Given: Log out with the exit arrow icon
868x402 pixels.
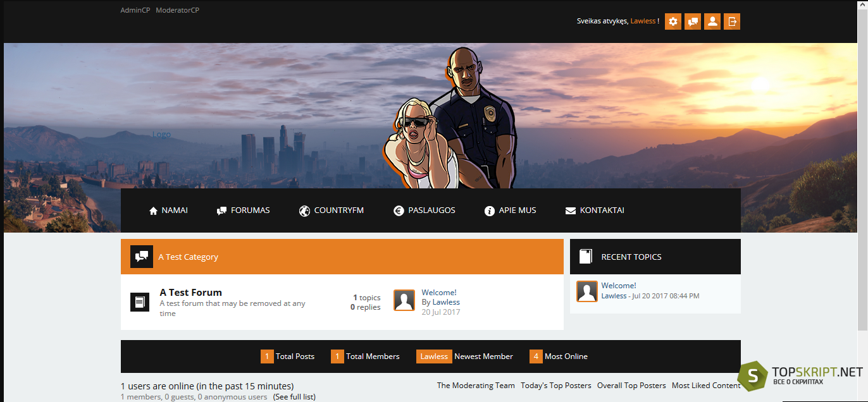Looking at the screenshot, I should tap(732, 21).
